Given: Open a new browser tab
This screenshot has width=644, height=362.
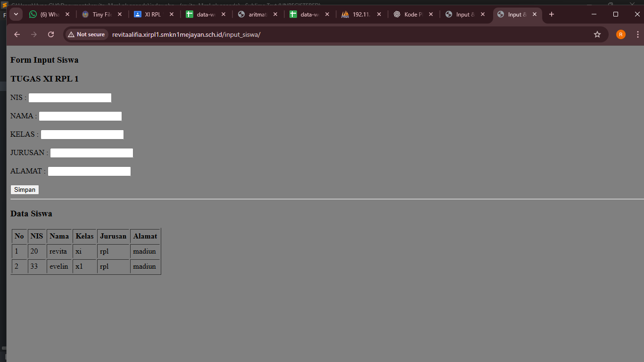Looking at the screenshot, I should pyautogui.click(x=552, y=14).
